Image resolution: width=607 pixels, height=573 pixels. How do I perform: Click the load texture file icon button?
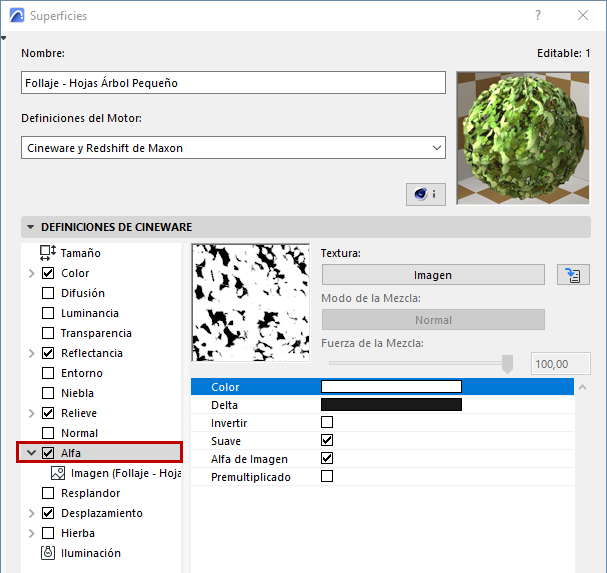tap(573, 275)
